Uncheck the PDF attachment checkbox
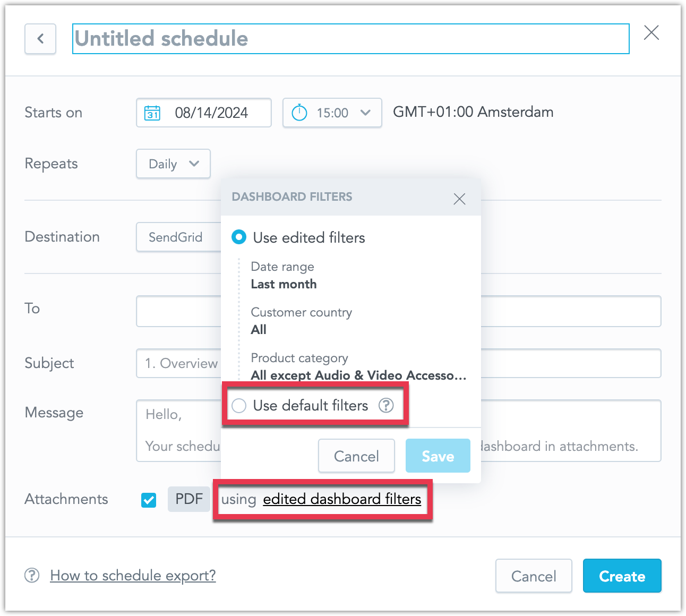 pos(149,500)
